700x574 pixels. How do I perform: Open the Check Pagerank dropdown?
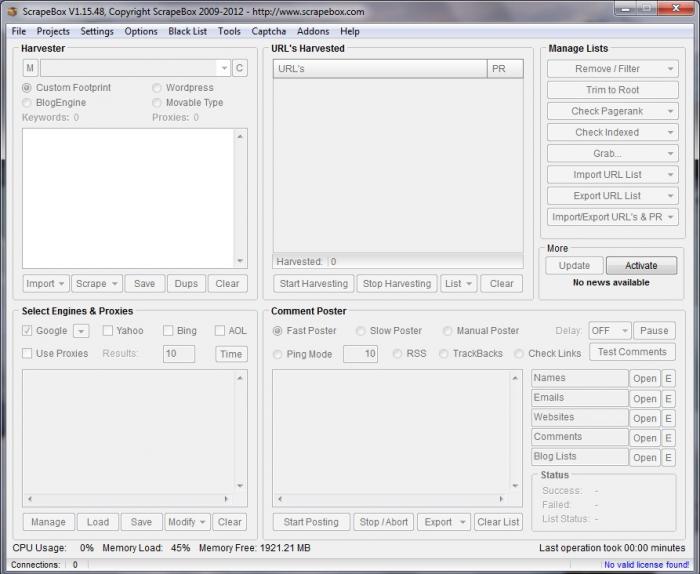612,111
